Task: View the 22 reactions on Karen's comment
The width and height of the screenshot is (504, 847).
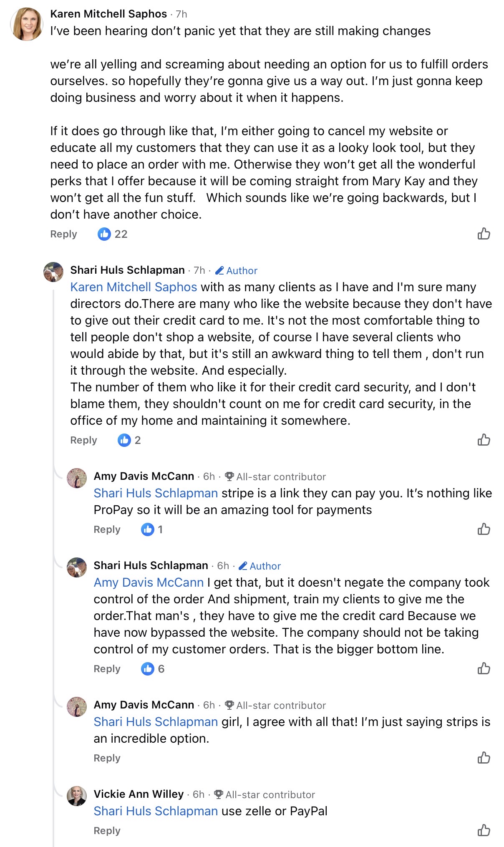Action: pos(113,234)
